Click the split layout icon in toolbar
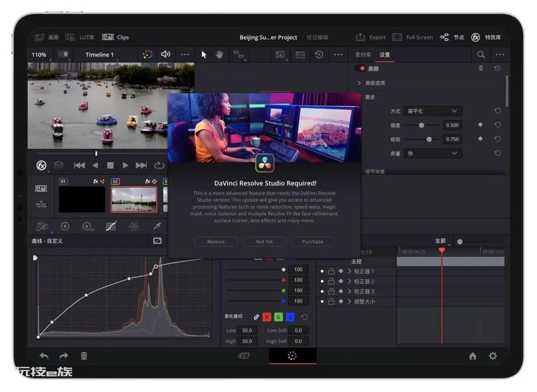Image resolution: width=537 pixels, height=392 pixels. 300,55
